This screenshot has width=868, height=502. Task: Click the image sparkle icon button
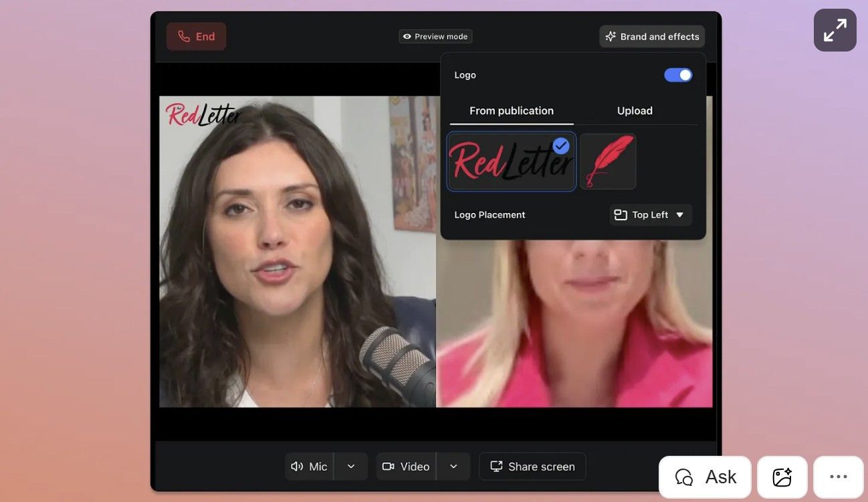(782, 477)
